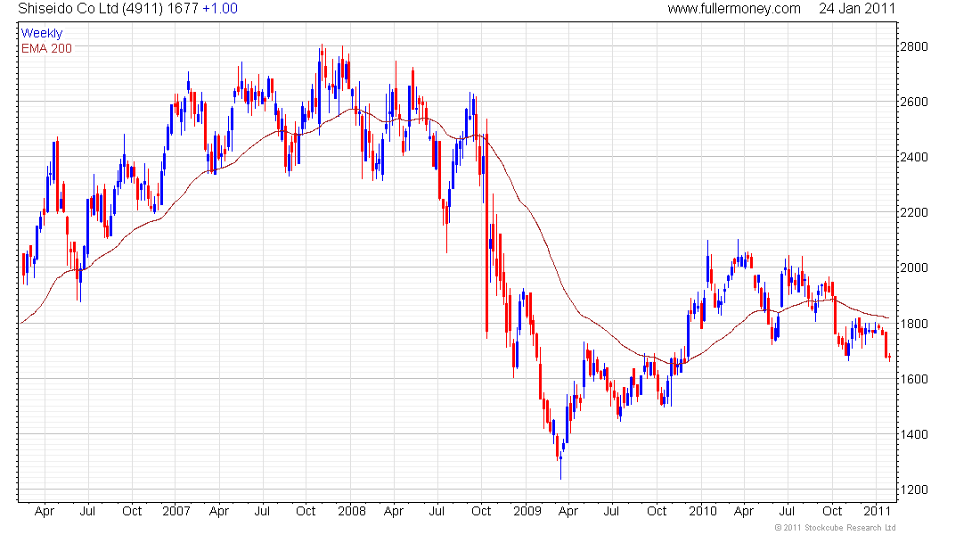Click the 2200 price axis label
Screen dimensions: 980x535
coord(914,213)
